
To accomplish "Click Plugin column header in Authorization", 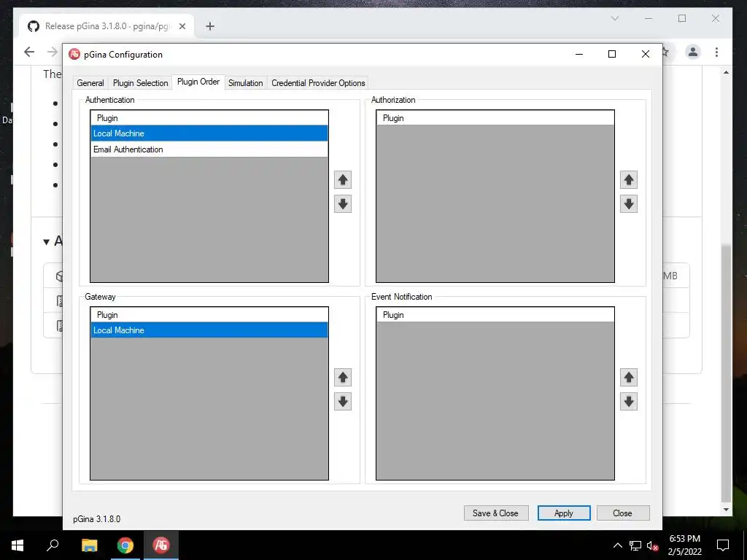I will coord(495,118).
